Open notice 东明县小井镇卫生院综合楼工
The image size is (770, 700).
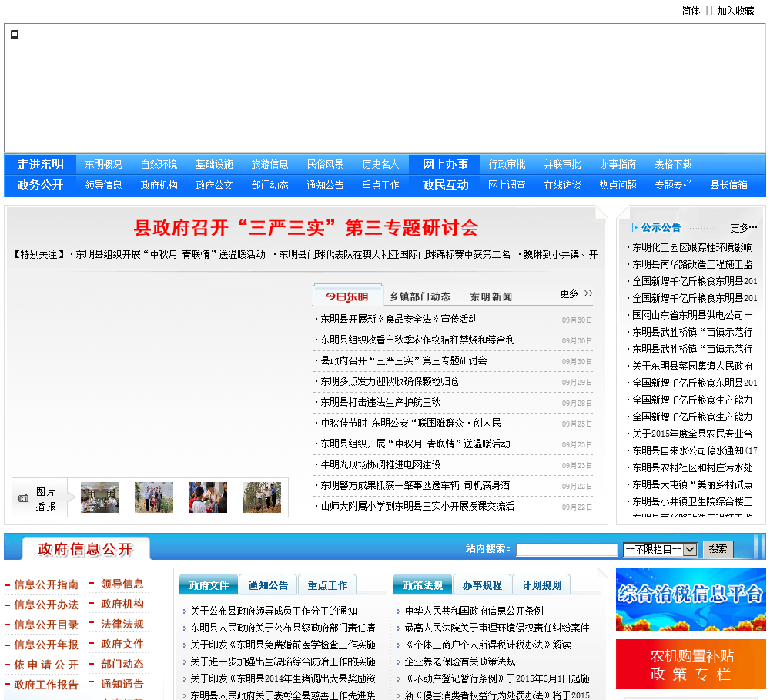click(x=692, y=501)
